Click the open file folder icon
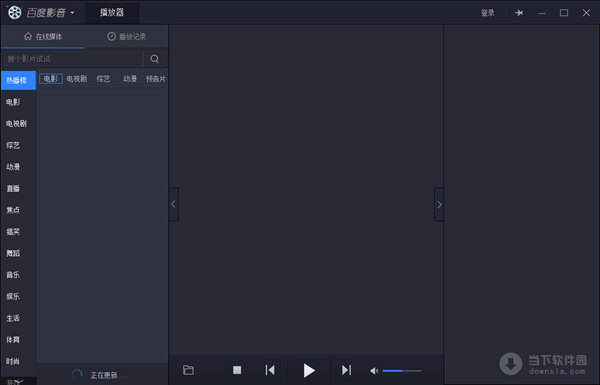Image resolution: width=600 pixels, height=385 pixels. point(188,370)
